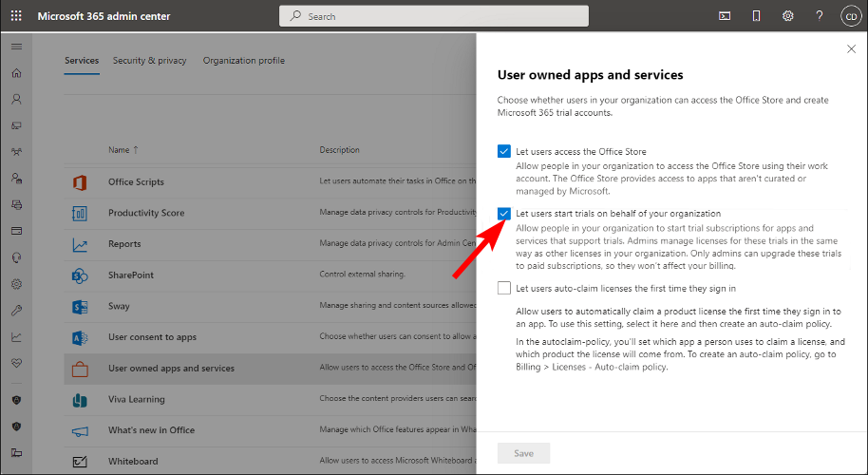Toggle the navigation menu hamburger icon
Screen dimensions: 868x475
click(x=16, y=47)
